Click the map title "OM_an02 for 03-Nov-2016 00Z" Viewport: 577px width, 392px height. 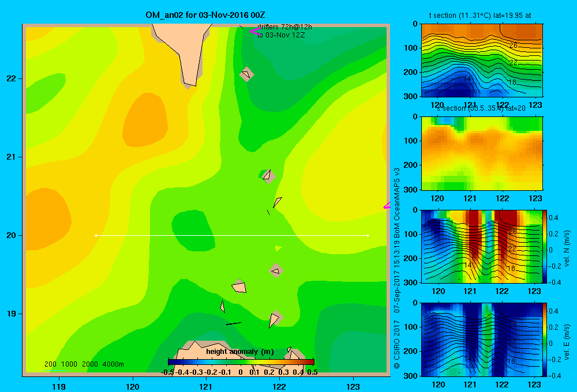(x=205, y=15)
